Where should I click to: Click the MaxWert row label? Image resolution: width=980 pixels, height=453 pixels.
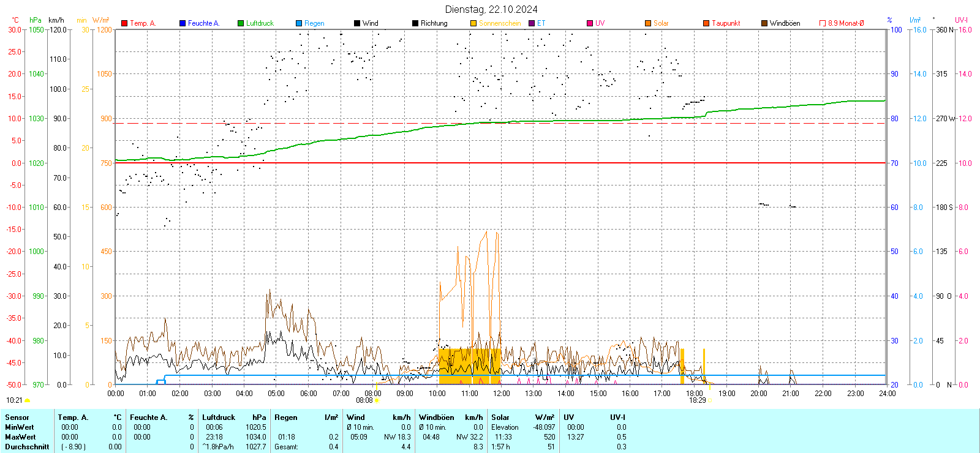tap(20, 437)
